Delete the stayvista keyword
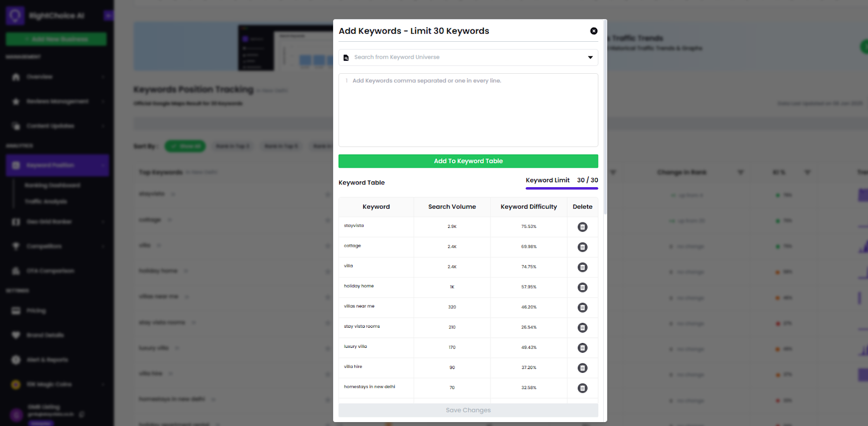This screenshot has height=426, width=868. pyautogui.click(x=583, y=227)
